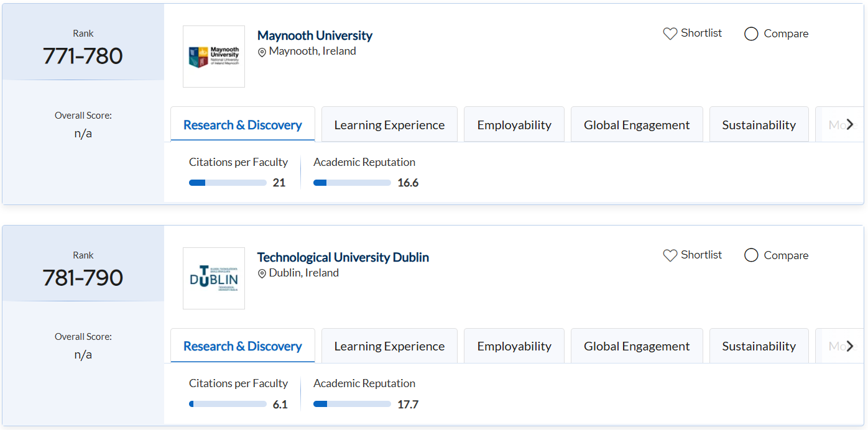Toggle the Compare radio for Technological University Dublin

pos(751,255)
